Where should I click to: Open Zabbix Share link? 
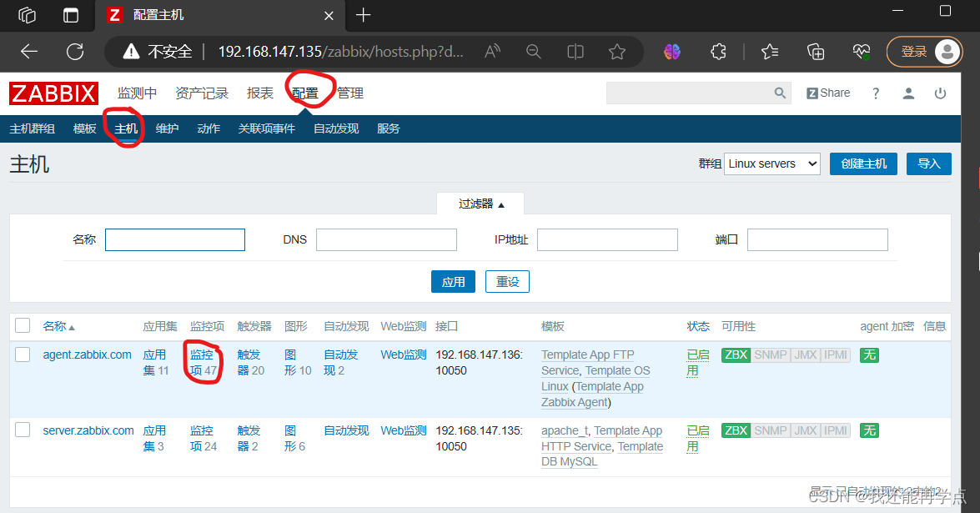828,93
